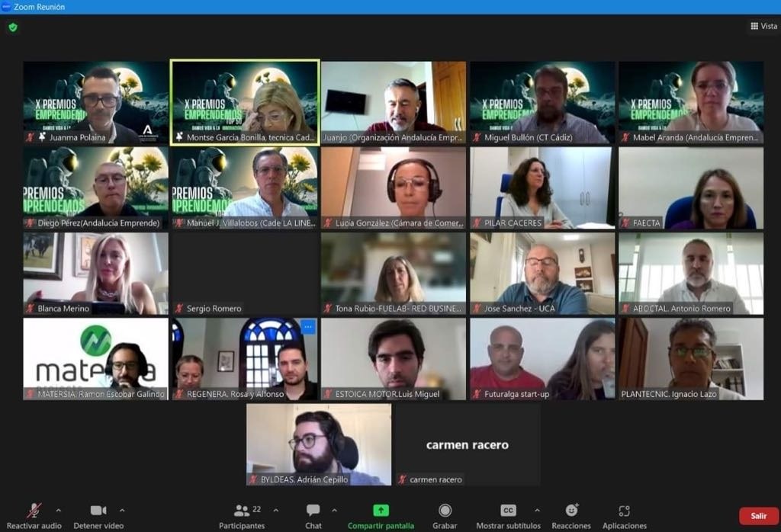Select ABOCTAL Antonio Romero tile

click(x=691, y=274)
